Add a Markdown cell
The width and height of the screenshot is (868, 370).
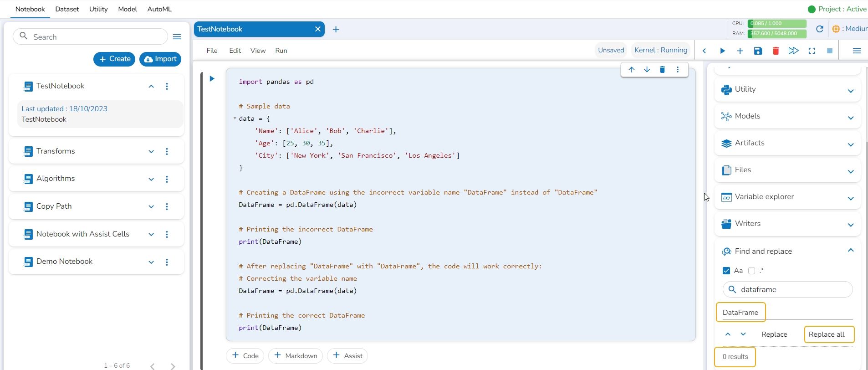296,356
